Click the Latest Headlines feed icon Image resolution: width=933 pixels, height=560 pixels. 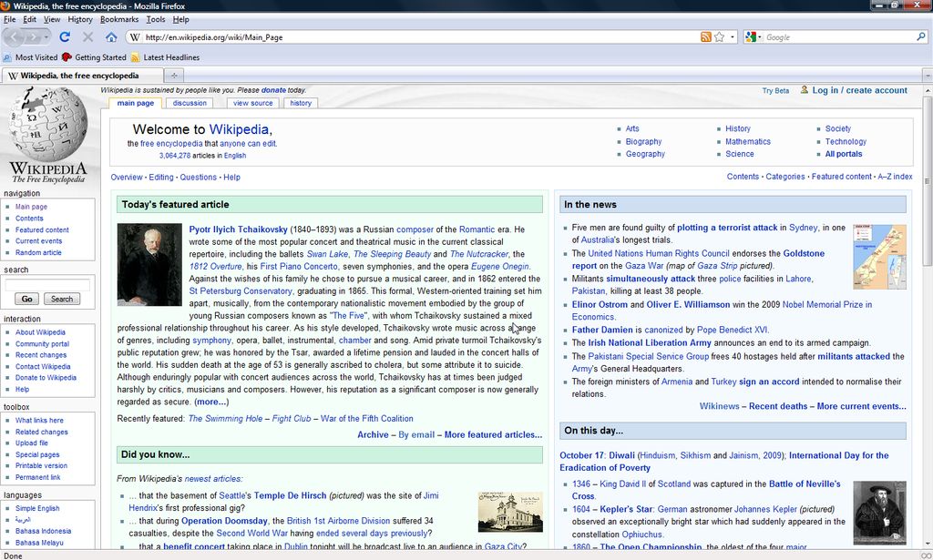135,57
